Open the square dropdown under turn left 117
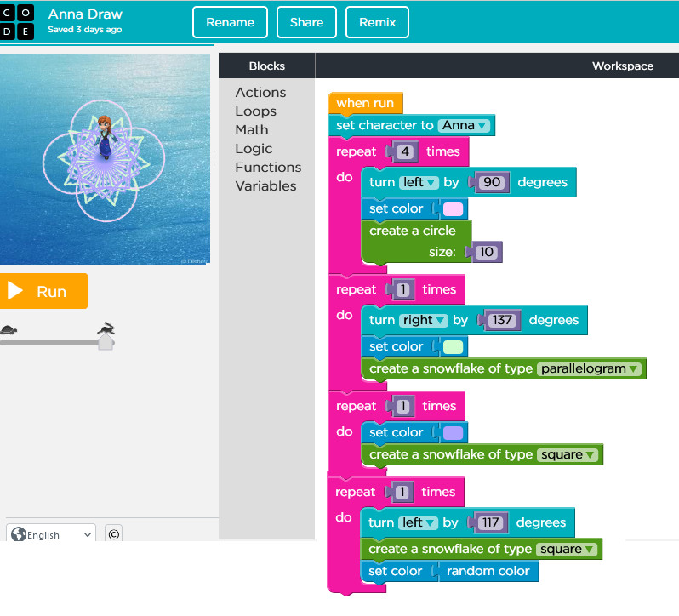Screen dimensions: 679x616 coord(567,549)
